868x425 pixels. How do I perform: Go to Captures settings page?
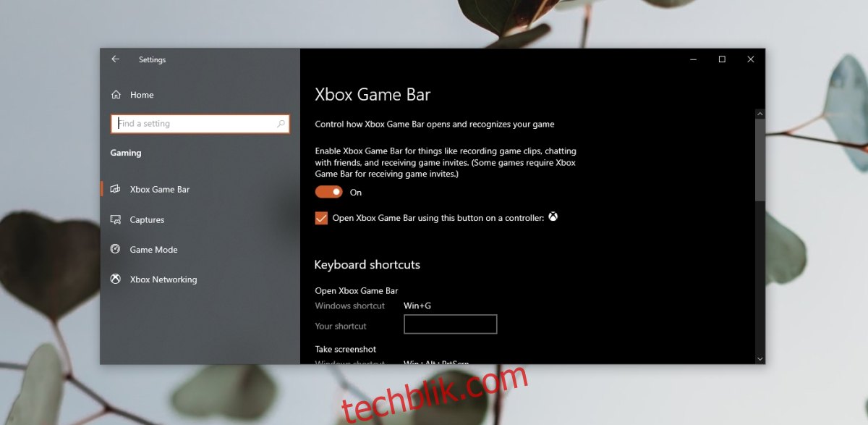pyautogui.click(x=147, y=219)
